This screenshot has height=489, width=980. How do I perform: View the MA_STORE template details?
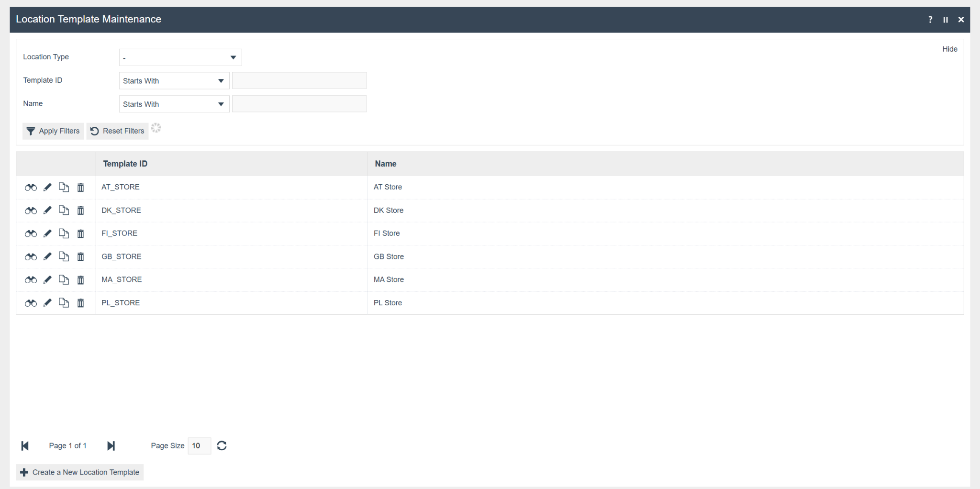(x=31, y=280)
